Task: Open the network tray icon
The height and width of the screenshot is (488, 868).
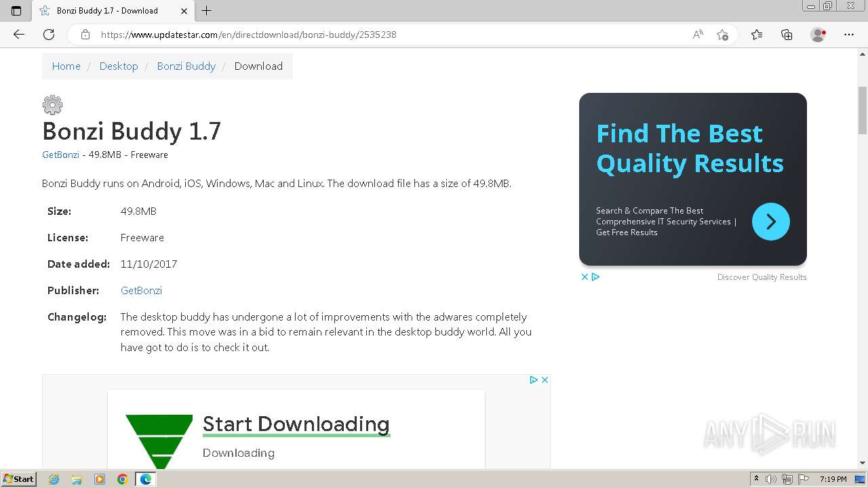Action: point(787,479)
